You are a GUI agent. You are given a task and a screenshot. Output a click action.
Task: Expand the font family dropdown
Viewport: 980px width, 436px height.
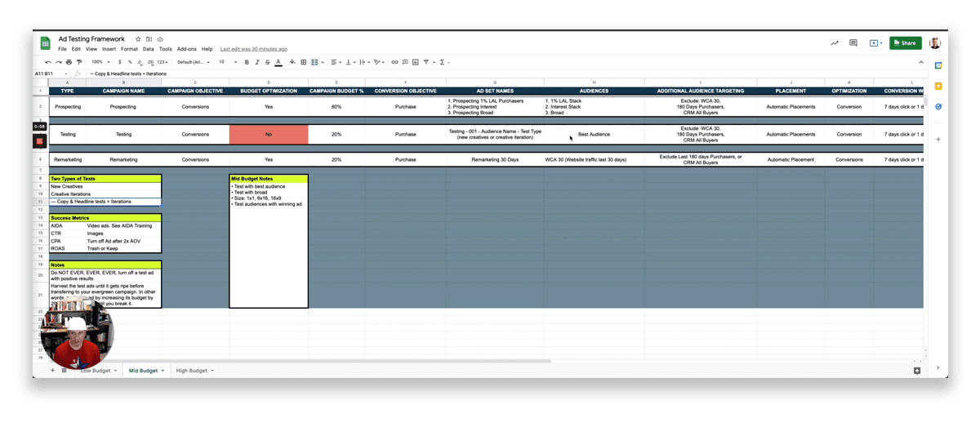tap(192, 62)
